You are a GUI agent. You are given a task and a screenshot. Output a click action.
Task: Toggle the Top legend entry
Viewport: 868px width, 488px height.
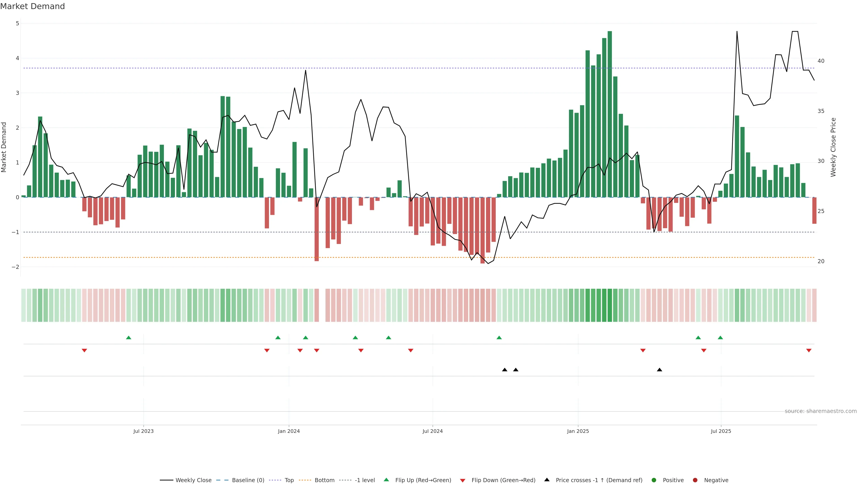289,480
